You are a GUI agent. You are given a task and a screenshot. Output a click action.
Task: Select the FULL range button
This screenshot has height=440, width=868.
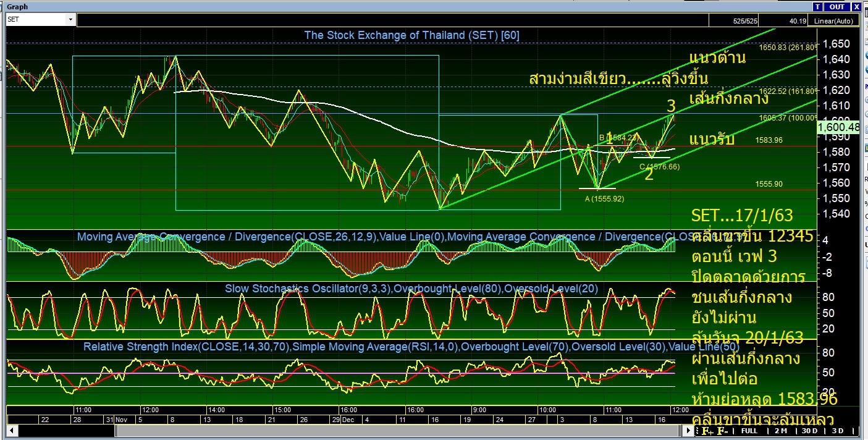tap(749, 430)
